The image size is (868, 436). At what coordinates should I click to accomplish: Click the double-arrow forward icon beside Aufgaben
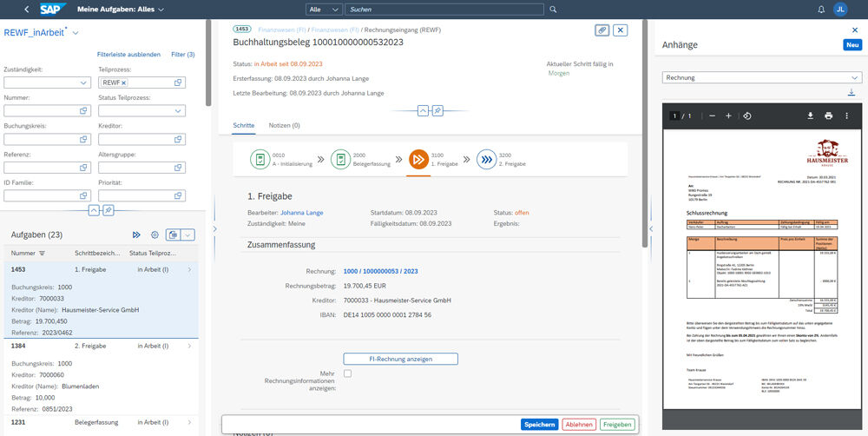click(136, 235)
